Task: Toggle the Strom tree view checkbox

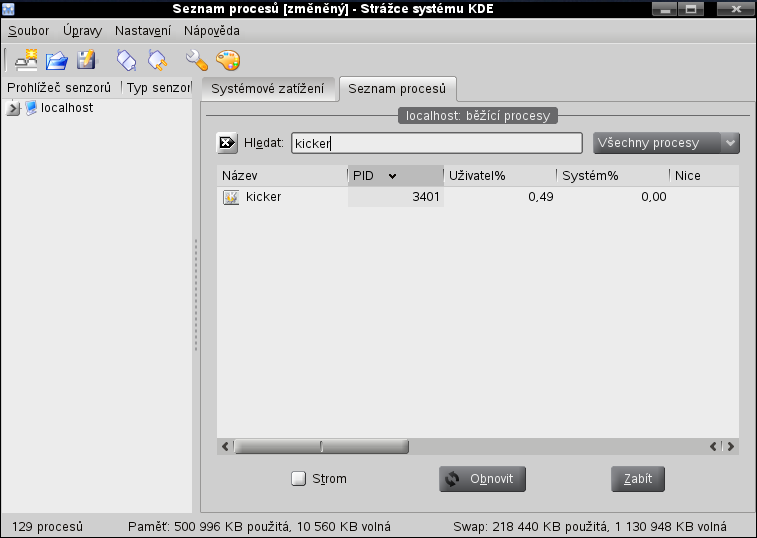Action: click(298, 479)
